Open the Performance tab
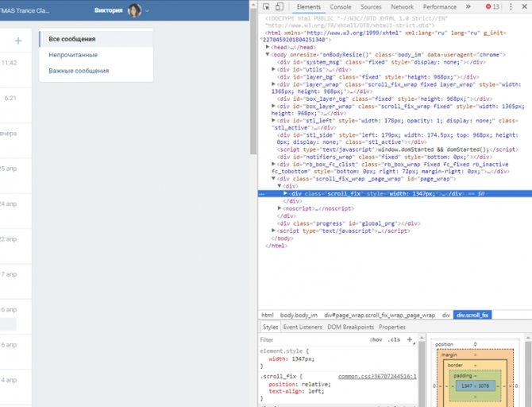This screenshot has height=407, width=532. [x=439, y=7]
